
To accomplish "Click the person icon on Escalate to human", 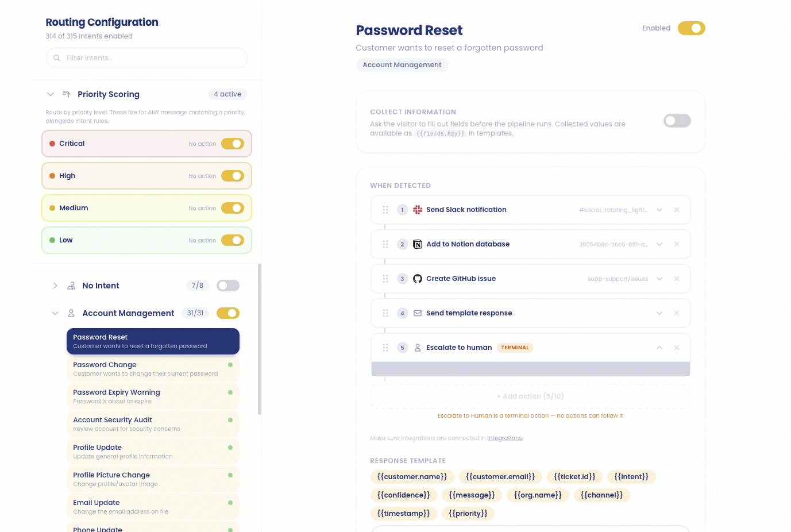I will coord(417,347).
